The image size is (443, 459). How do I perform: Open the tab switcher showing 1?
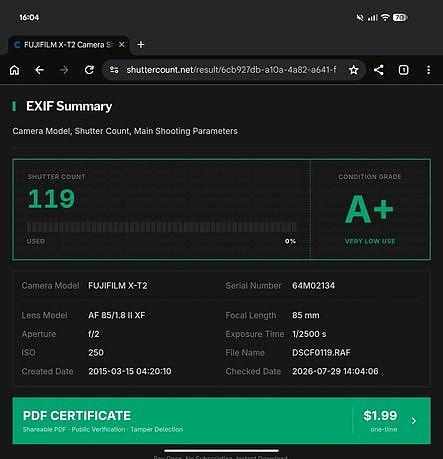[x=403, y=70]
